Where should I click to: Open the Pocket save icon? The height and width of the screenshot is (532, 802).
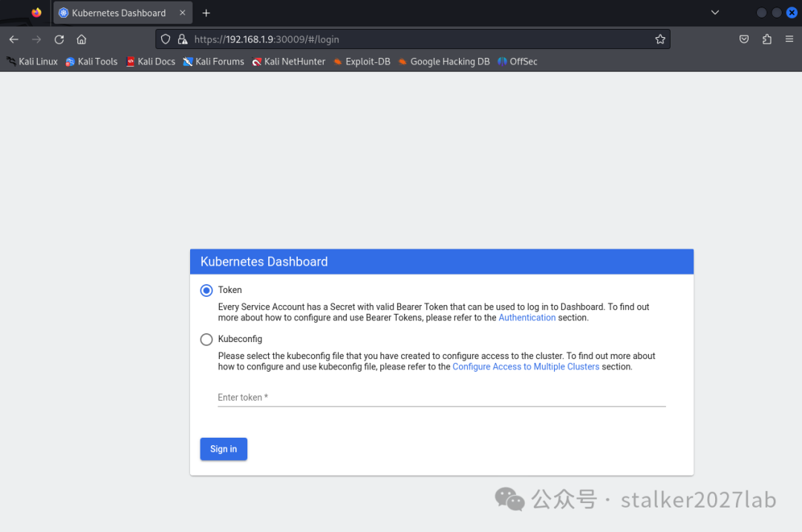744,39
